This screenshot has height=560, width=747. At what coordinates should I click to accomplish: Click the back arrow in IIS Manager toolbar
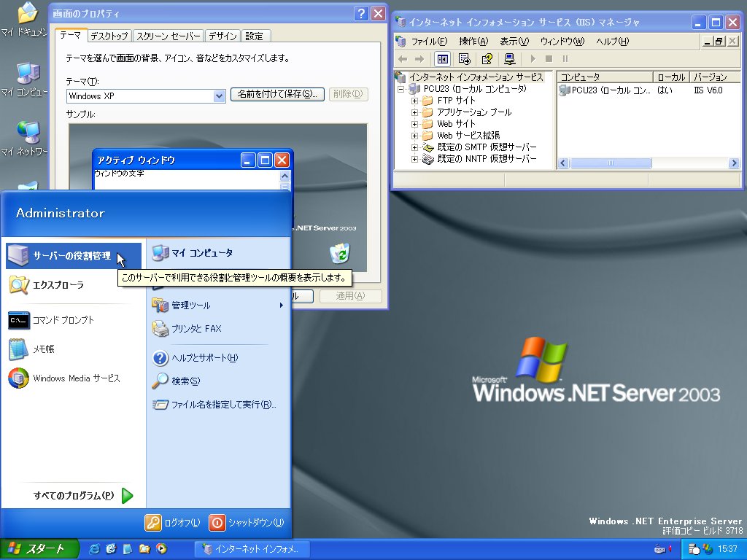click(403, 59)
